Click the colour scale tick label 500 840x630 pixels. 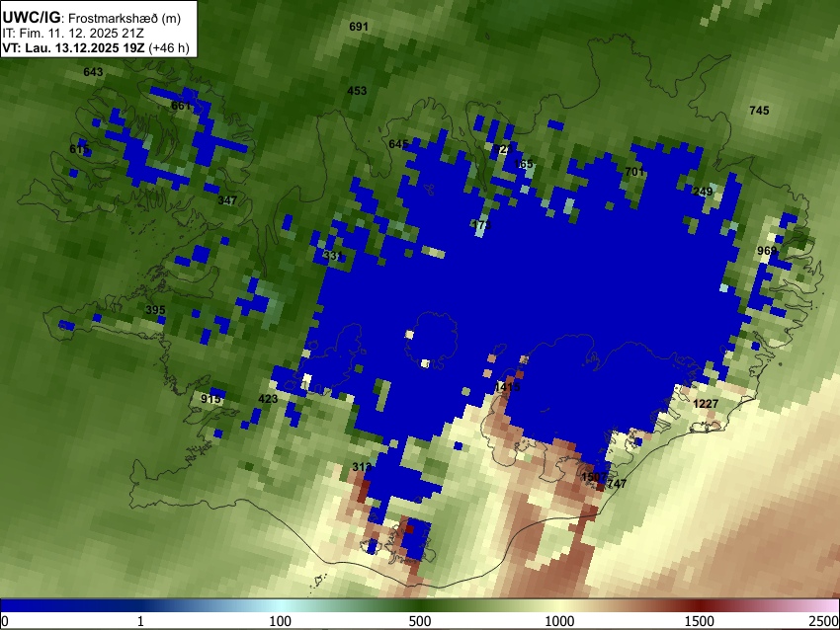point(420,621)
